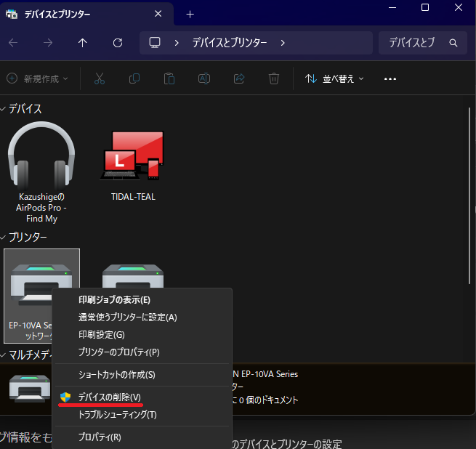This screenshot has width=476, height=449.
Task: Click the デバイス group heading text
Action: (x=25, y=109)
